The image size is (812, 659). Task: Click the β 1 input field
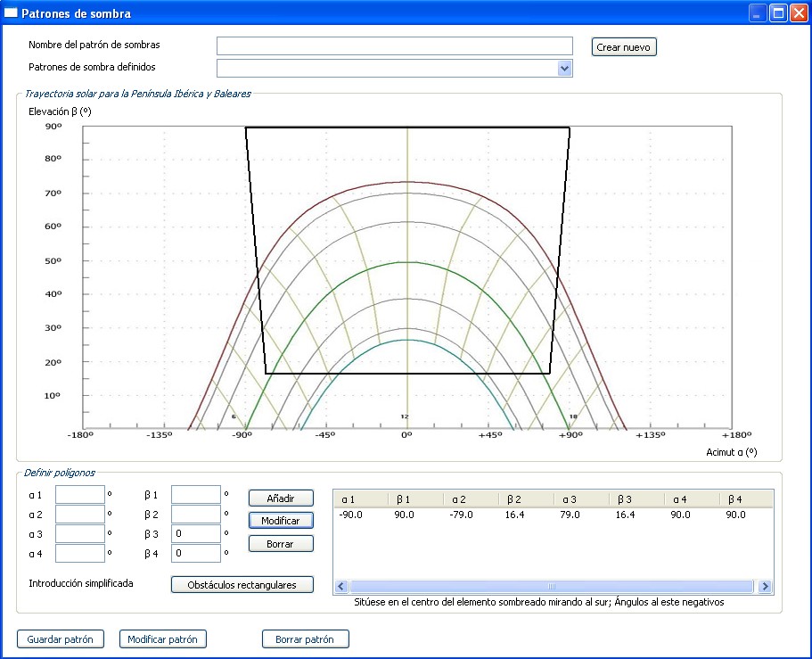click(195, 494)
